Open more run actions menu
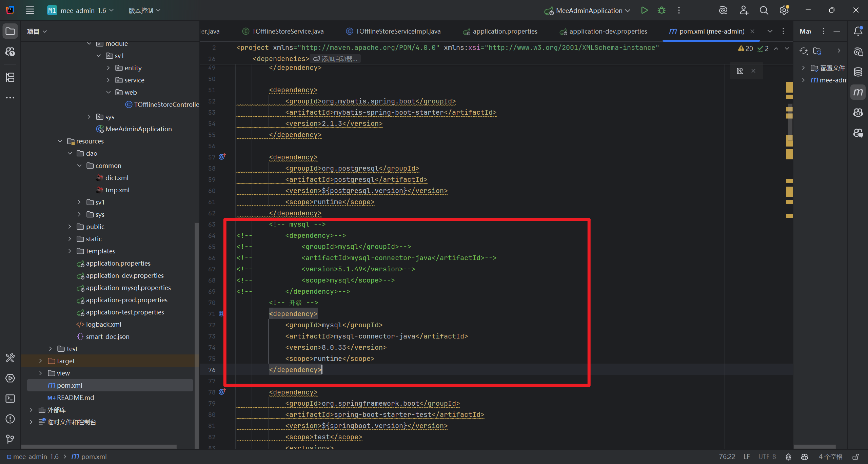Viewport: 868px width, 464px height. click(x=679, y=10)
